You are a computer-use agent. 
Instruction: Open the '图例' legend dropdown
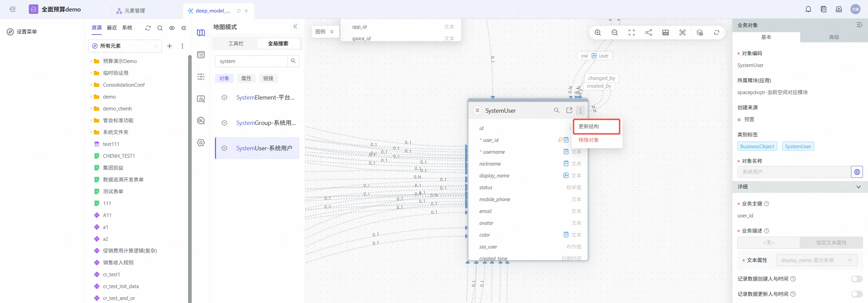324,32
